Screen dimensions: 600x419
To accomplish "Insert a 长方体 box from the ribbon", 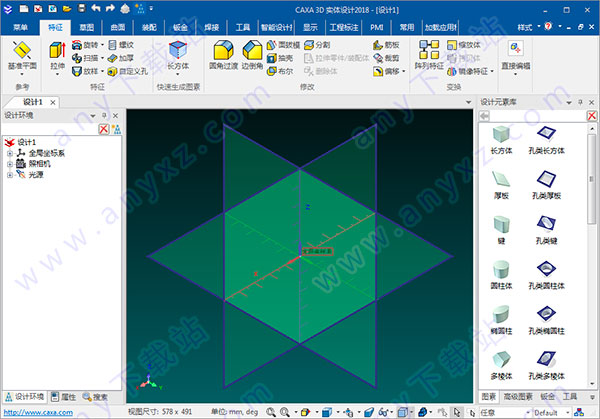I will tap(178, 55).
